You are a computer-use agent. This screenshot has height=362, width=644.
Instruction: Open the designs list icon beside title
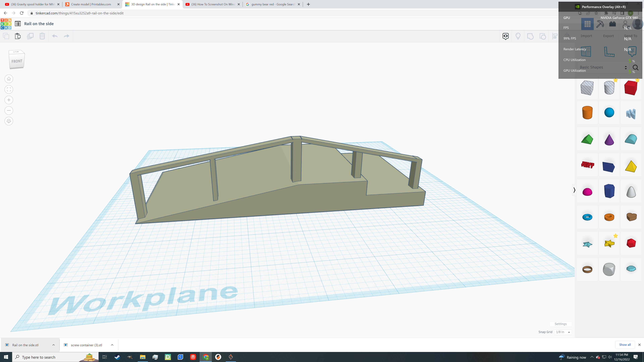pyautogui.click(x=18, y=24)
